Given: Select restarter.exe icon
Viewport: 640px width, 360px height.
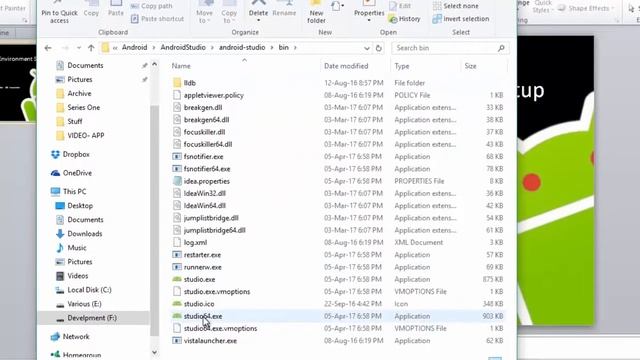Looking at the screenshot, I should pos(177,254).
